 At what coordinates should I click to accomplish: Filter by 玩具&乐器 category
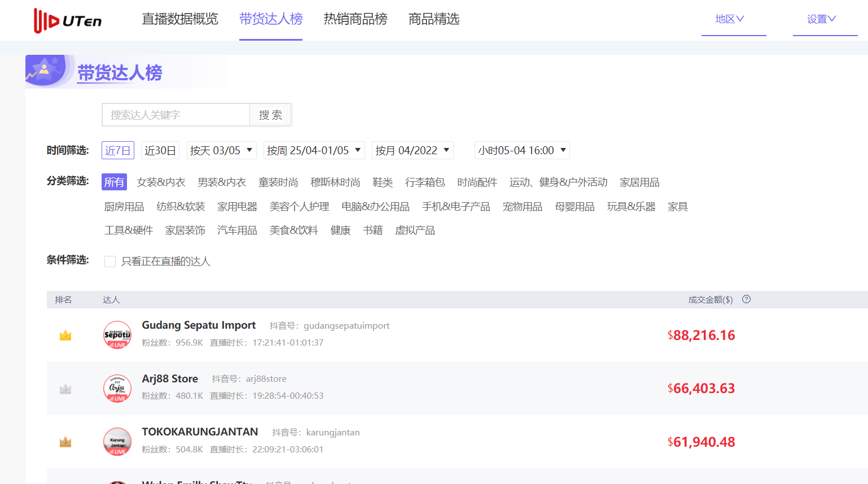pos(631,207)
